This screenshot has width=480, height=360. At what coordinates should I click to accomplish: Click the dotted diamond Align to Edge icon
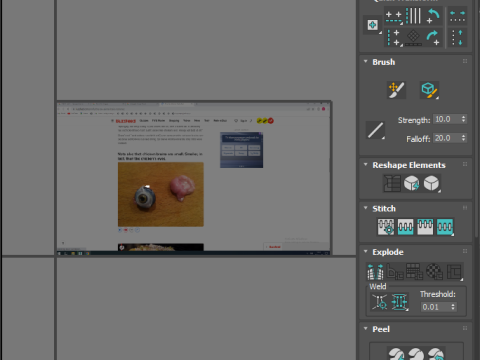click(x=413, y=37)
